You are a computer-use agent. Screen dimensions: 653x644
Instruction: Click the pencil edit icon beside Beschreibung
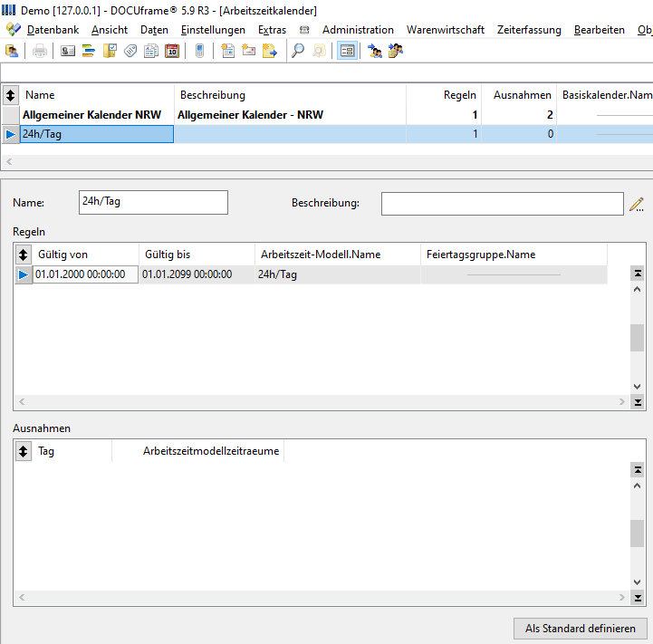coord(637,204)
